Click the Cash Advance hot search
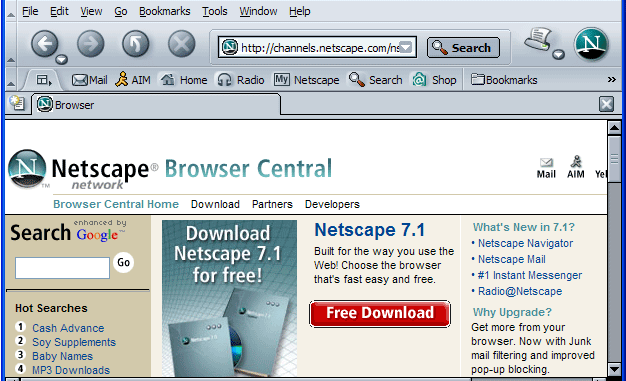This screenshot has height=381, width=626. click(68, 328)
